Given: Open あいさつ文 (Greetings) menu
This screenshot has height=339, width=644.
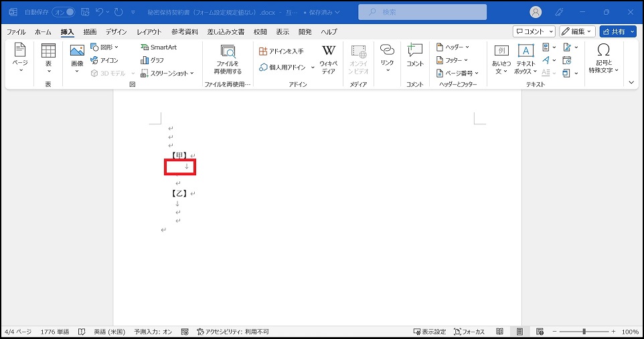Looking at the screenshot, I should [501, 60].
